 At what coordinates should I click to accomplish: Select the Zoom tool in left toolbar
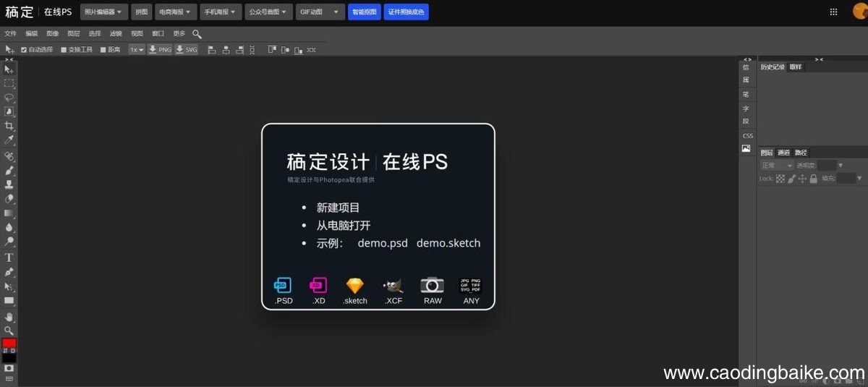9,331
